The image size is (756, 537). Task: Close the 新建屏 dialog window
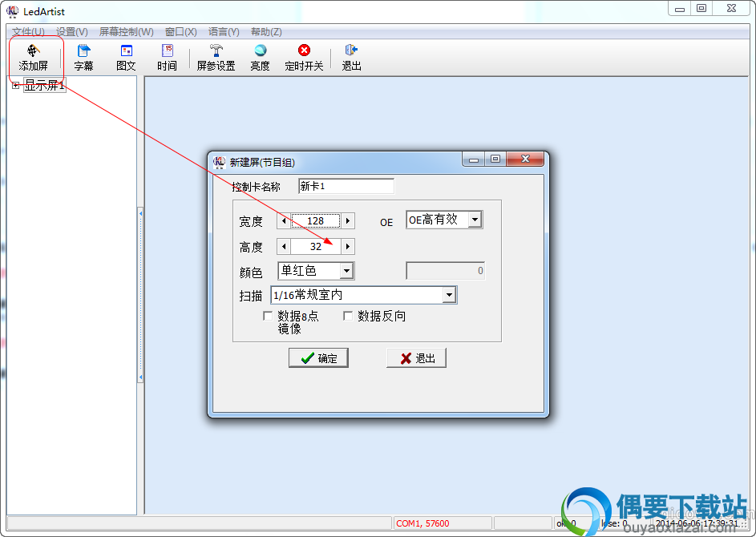coord(525,159)
